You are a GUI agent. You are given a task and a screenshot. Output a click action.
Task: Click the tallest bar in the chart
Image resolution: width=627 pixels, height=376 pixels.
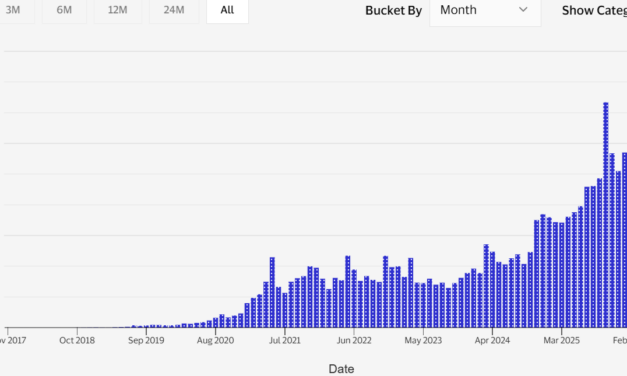(x=606, y=215)
